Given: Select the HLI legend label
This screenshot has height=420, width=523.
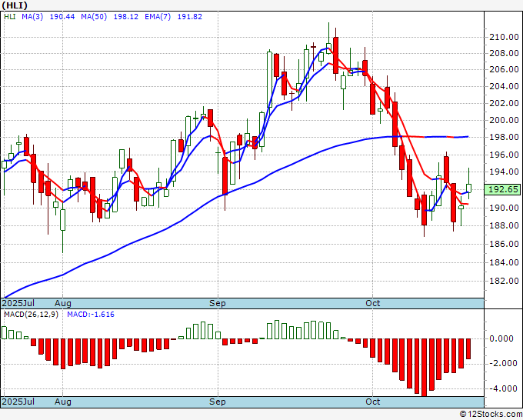Looking at the screenshot, I should [10, 17].
